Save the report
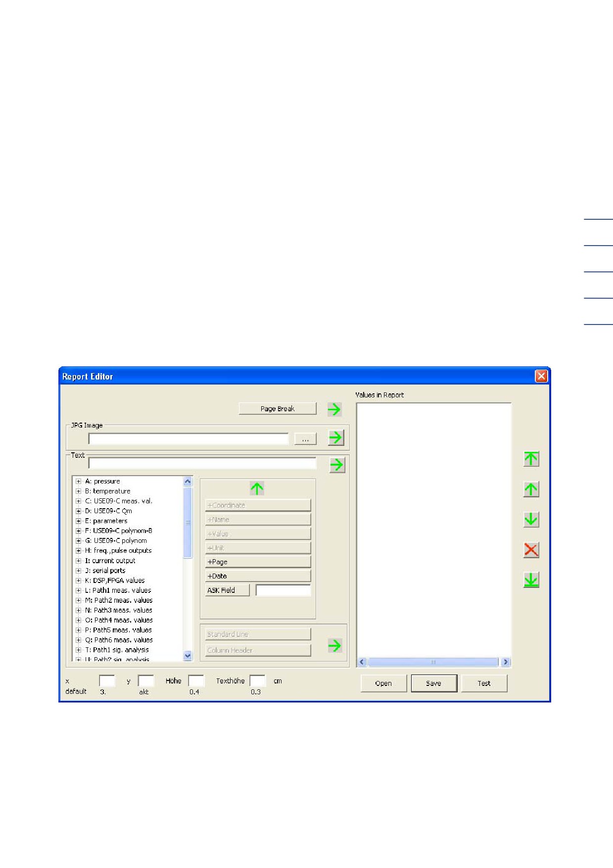The image size is (613, 868). point(434,683)
